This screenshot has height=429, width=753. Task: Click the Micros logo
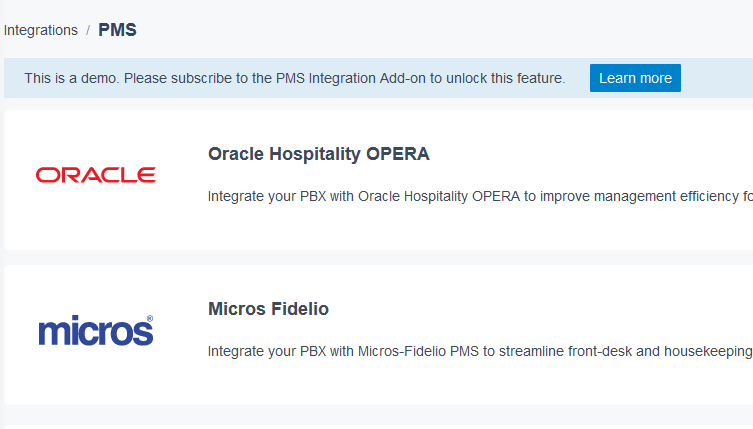(96, 331)
